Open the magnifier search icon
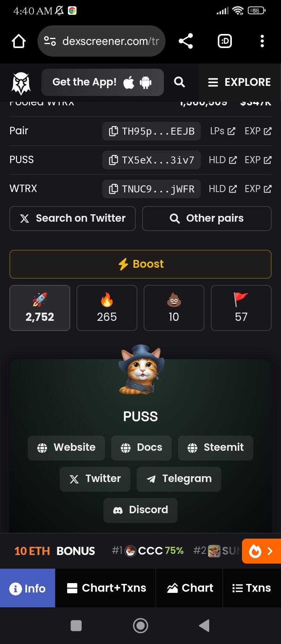Screen dimensions: 281x644 [180, 82]
